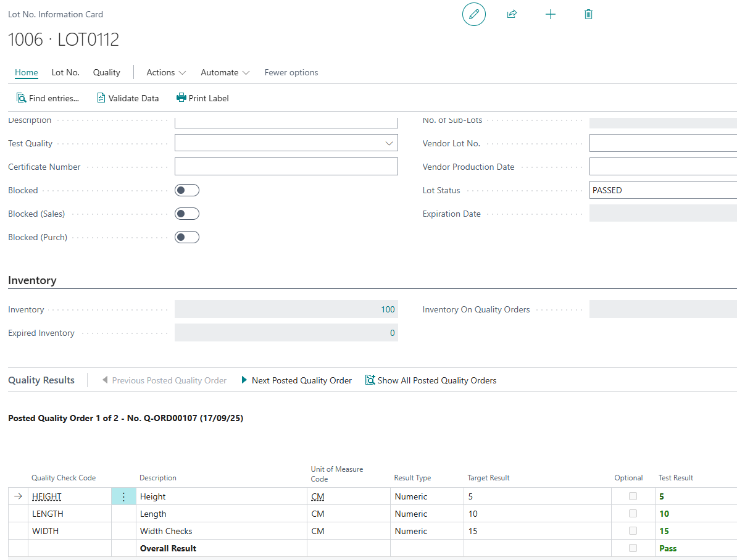This screenshot has height=560, width=737.
Task: Enable the Blocked (Purch) switch
Action: click(x=186, y=237)
